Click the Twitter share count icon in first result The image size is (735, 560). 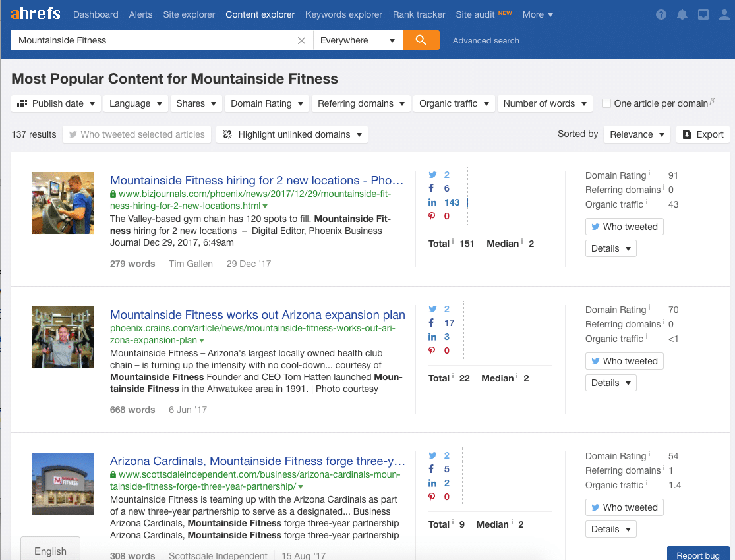coord(432,175)
